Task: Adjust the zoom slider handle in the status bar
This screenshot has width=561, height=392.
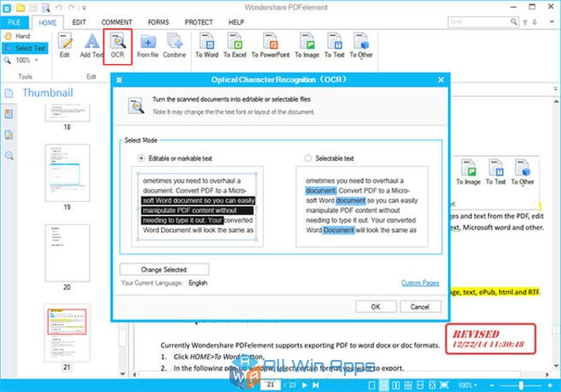Action: point(521,386)
